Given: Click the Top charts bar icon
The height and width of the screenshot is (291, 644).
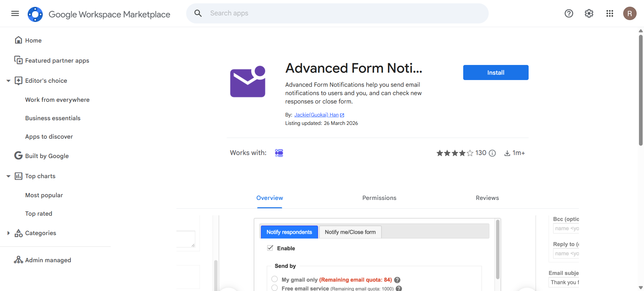Looking at the screenshot, I should click(x=18, y=176).
